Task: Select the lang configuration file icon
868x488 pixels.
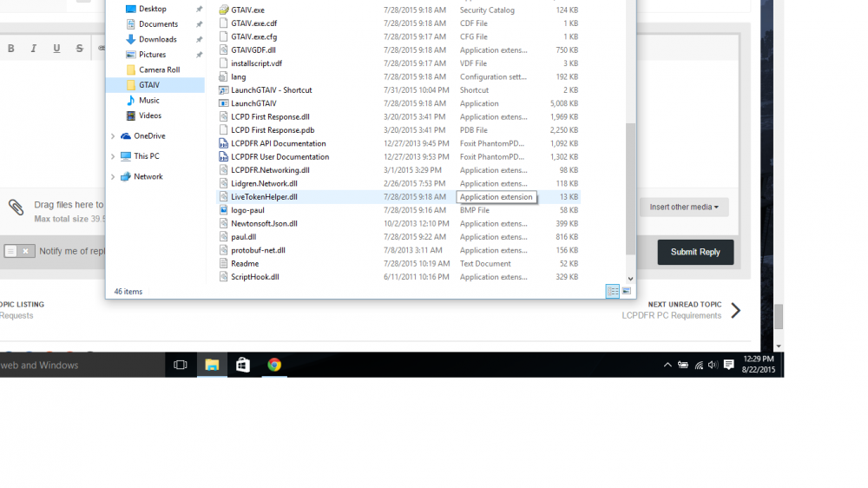Action: click(x=224, y=77)
